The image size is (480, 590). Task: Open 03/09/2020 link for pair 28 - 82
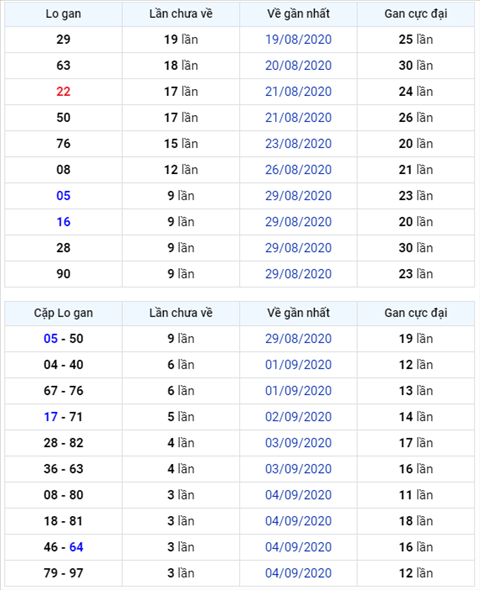pos(298,443)
